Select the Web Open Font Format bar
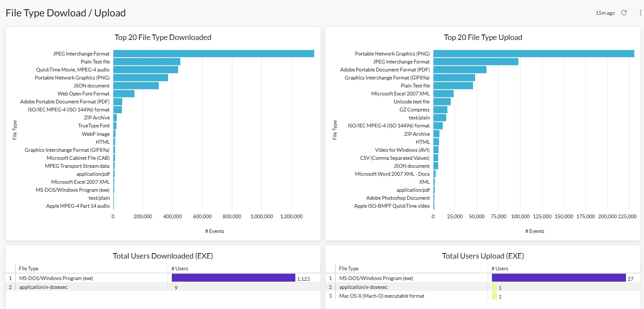Screen dimensions: 644x309 coord(124,93)
